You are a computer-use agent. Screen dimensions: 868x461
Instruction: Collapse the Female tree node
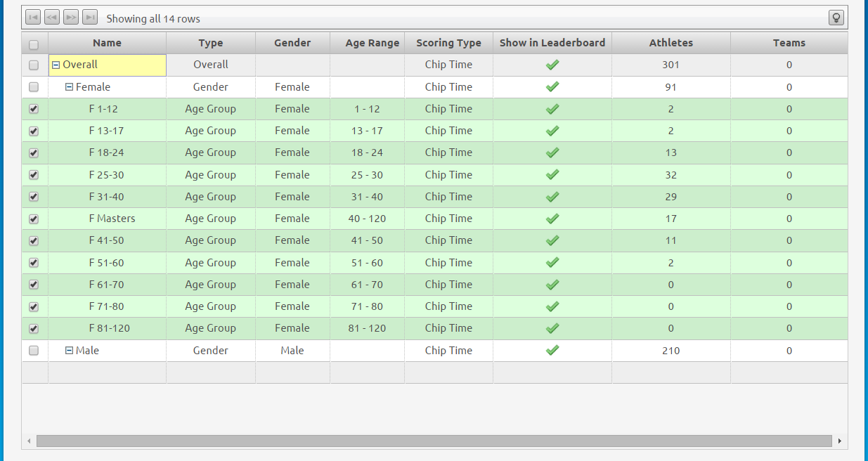coord(69,87)
